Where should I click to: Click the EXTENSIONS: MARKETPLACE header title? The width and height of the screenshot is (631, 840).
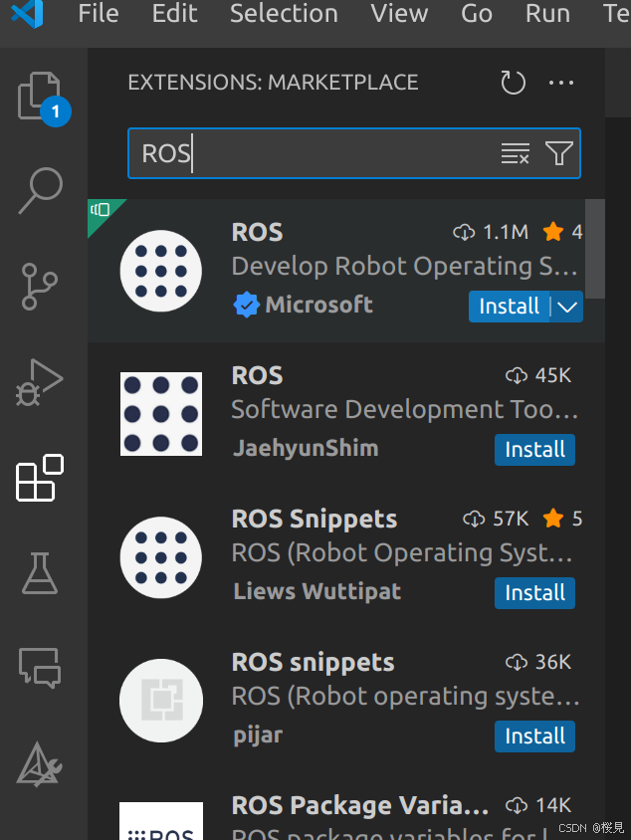pos(273,83)
